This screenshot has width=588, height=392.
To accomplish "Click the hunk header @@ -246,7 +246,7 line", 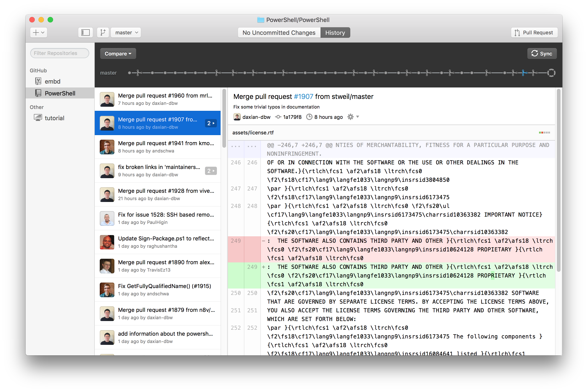I will 391,149.
